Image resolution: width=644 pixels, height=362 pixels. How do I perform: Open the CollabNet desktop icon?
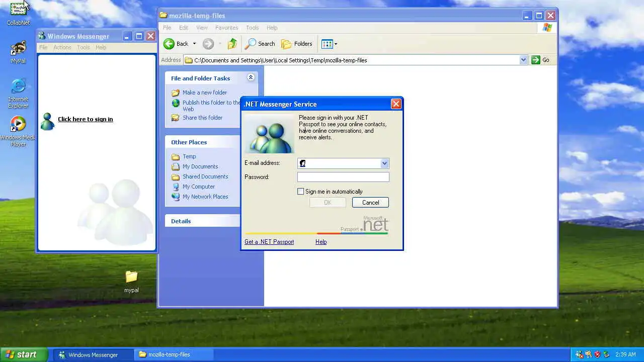pos(18,13)
